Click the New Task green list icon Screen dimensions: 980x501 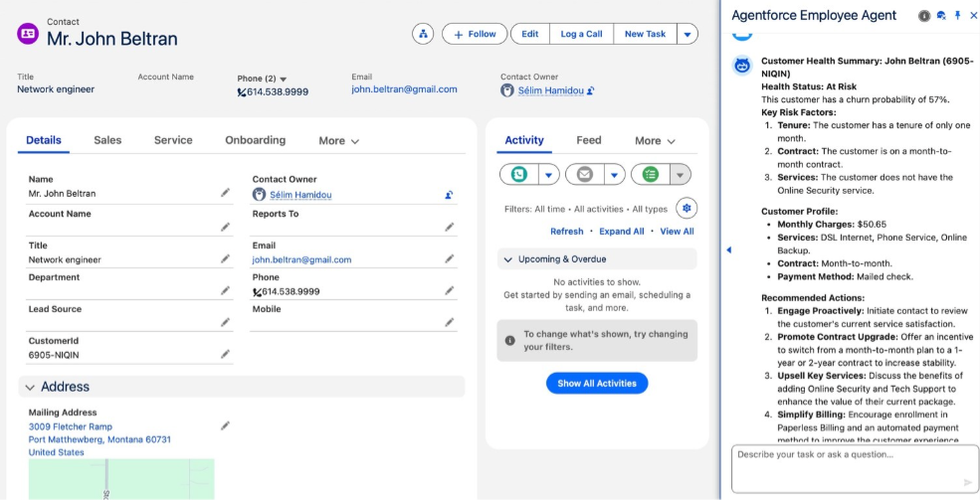tap(650, 175)
